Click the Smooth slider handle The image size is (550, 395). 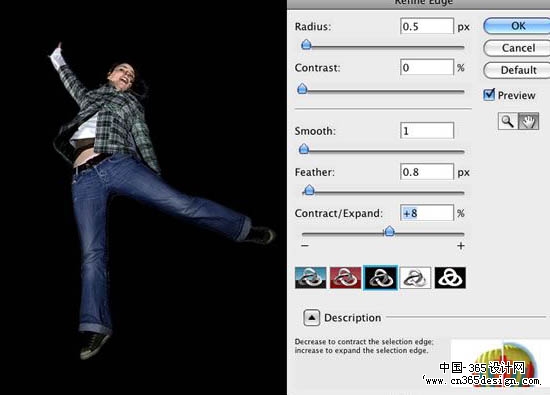coord(304,149)
